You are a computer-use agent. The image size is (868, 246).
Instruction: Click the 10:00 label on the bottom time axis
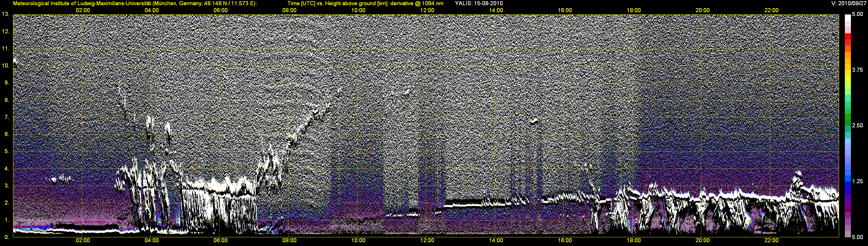click(358, 241)
